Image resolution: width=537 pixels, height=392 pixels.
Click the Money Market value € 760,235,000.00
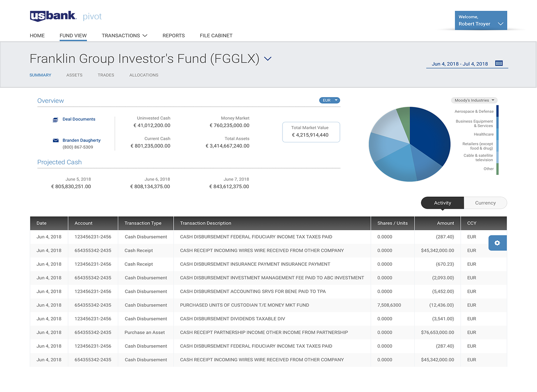click(229, 126)
